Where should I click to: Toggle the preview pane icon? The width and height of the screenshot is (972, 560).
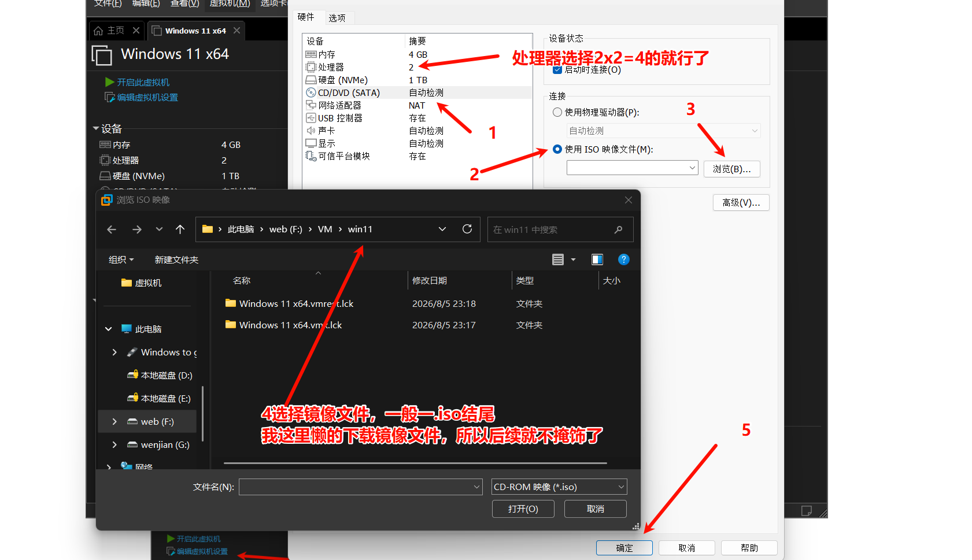tap(597, 259)
